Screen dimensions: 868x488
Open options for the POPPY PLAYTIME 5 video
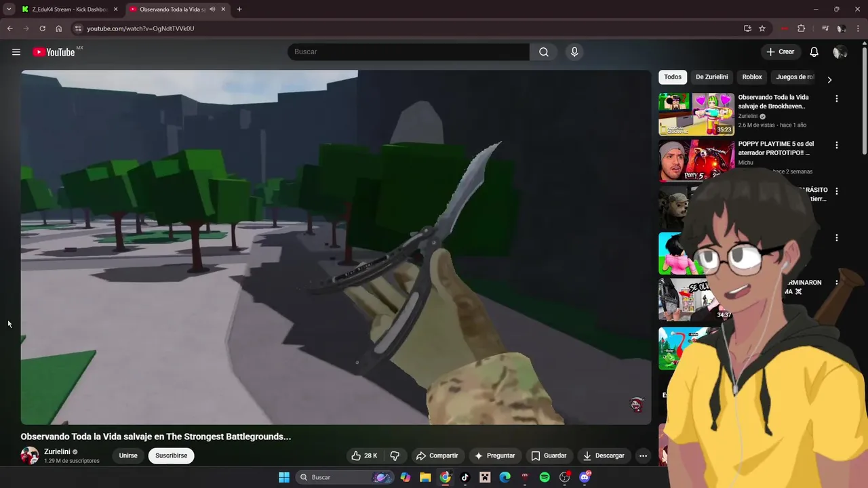(836, 145)
